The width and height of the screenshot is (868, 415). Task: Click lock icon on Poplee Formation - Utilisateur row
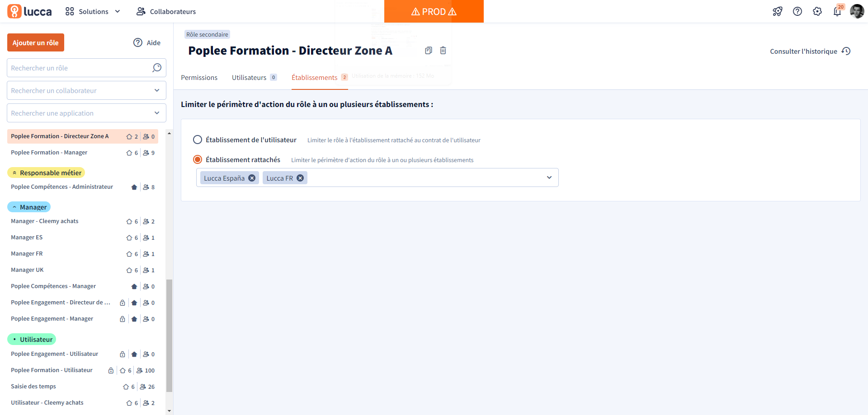[111, 370]
